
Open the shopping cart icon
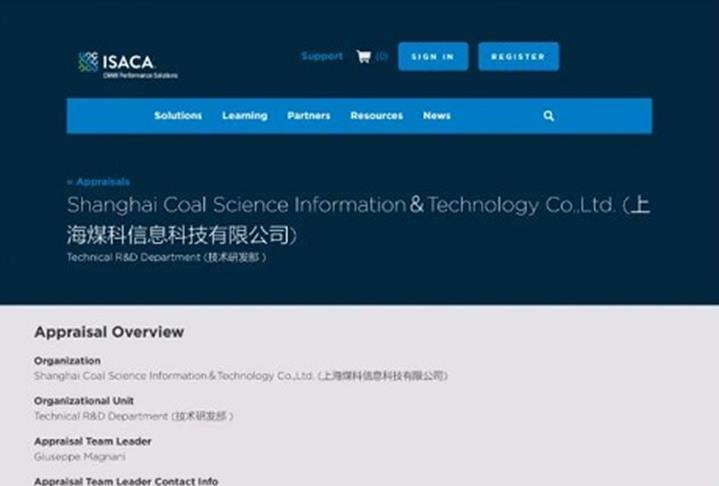(364, 56)
